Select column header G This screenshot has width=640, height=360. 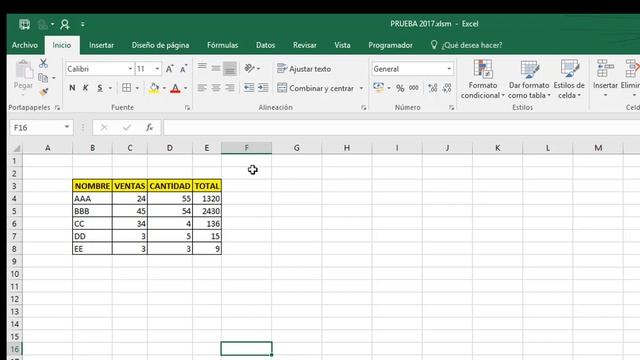pyautogui.click(x=297, y=148)
